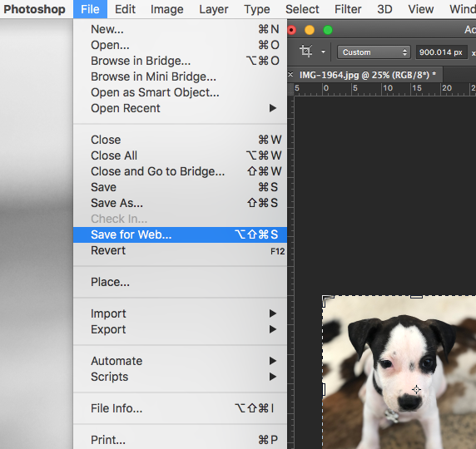476x449 pixels.
Task: Select the Crop tool icon in options bar
Action: [305, 51]
